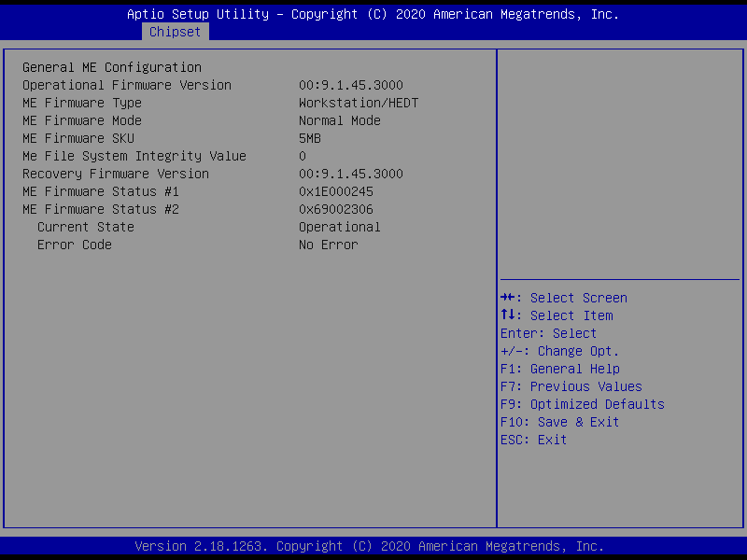This screenshot has height=560, width=747.
Task: Click the operational firmware value 00:9.1.45.3000
Action: pos(351,85)
